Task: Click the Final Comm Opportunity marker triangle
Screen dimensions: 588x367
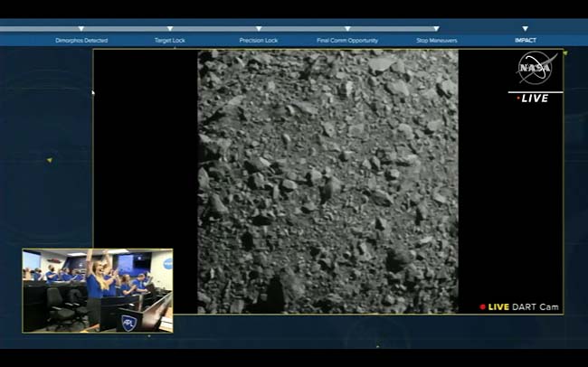Action: pyautogui.click(x=347, y=29)
